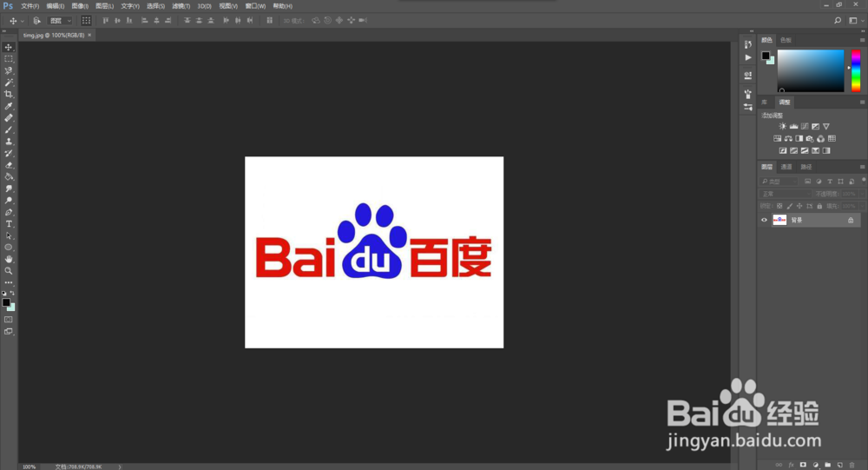Select the Hand tool
This screenshot has width=868, height=470.
(x=9, y=260)
